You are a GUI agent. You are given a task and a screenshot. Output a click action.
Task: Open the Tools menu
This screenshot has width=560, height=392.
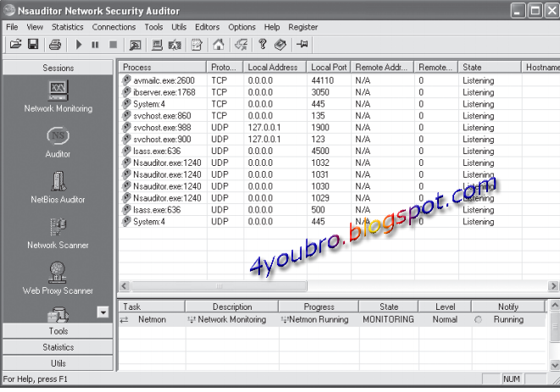[153, 27]
